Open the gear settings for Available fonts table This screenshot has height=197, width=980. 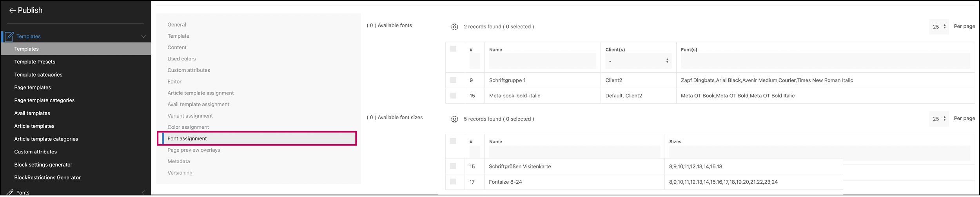pos(454,27)
